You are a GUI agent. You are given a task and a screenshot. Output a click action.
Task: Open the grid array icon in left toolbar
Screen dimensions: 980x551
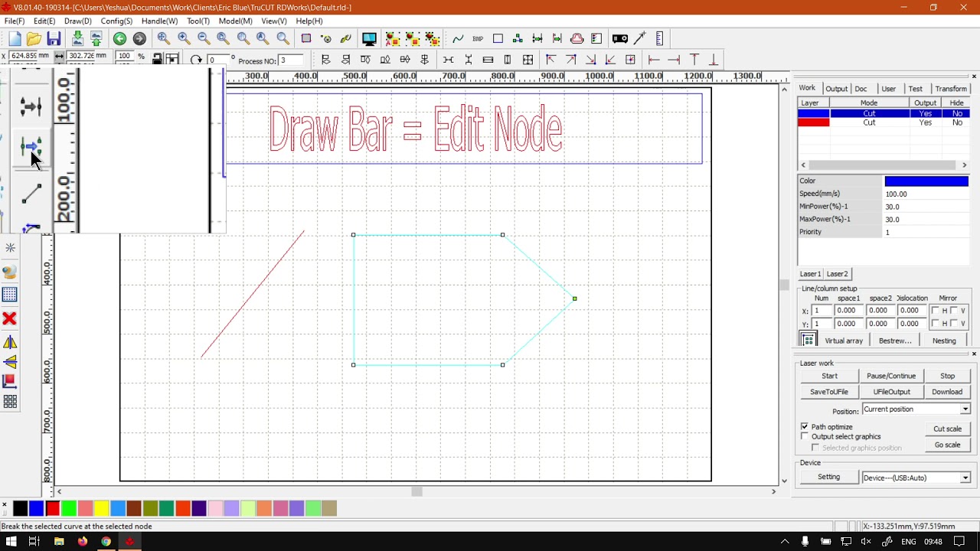(10, 402)
